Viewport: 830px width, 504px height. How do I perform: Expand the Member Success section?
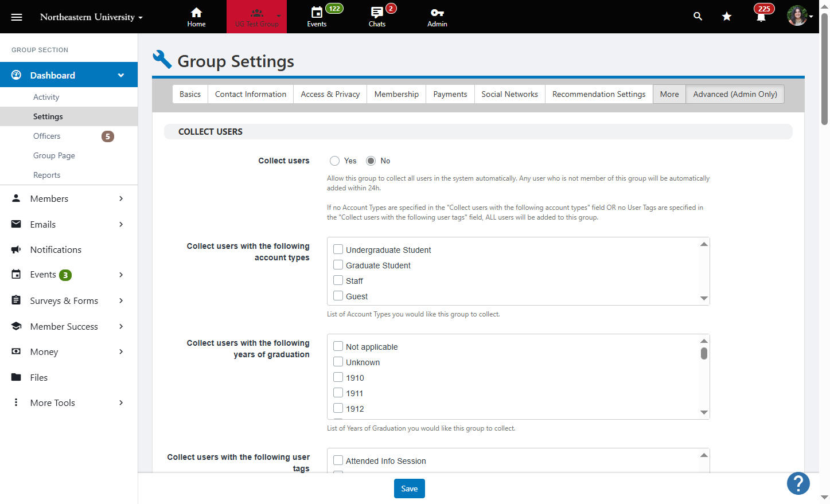coord(121,326)
